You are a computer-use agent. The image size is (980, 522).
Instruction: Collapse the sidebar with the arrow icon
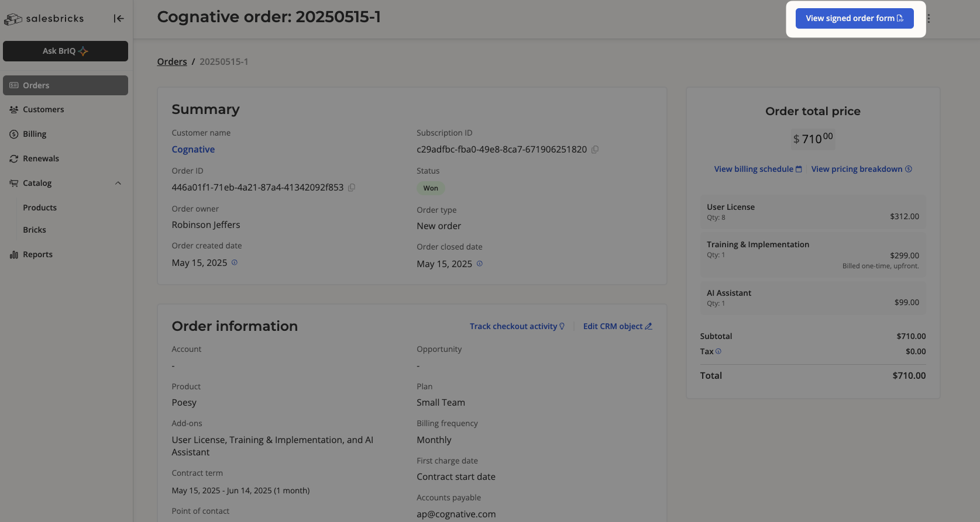coord(119,19)
